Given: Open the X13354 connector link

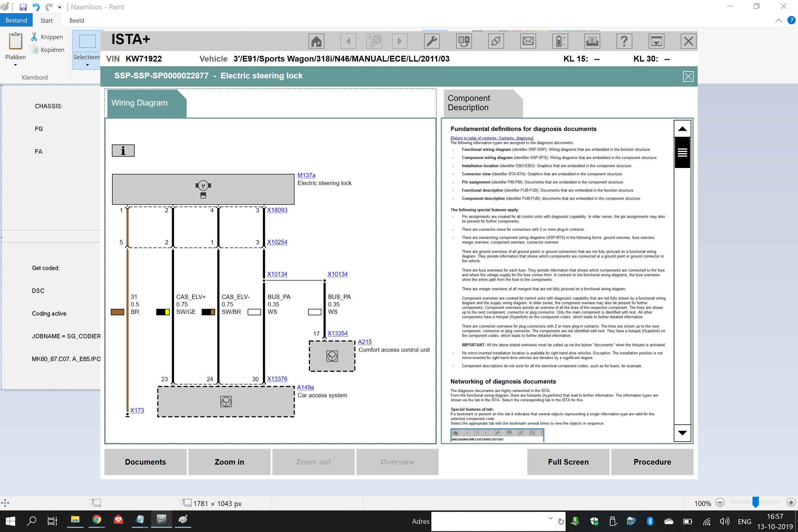Looking at the screenshot, I should point(337,333).
